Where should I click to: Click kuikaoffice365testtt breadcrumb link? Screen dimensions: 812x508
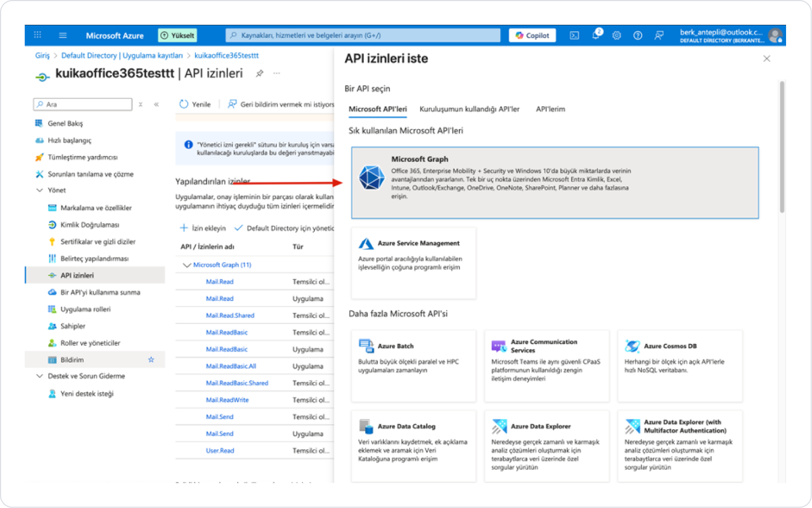pos(227,56)
